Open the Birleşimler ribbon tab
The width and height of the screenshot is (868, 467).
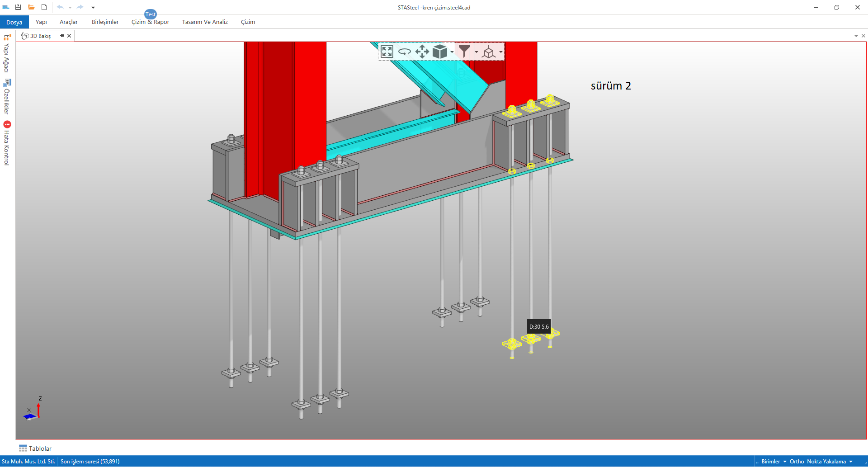point(105,22)
